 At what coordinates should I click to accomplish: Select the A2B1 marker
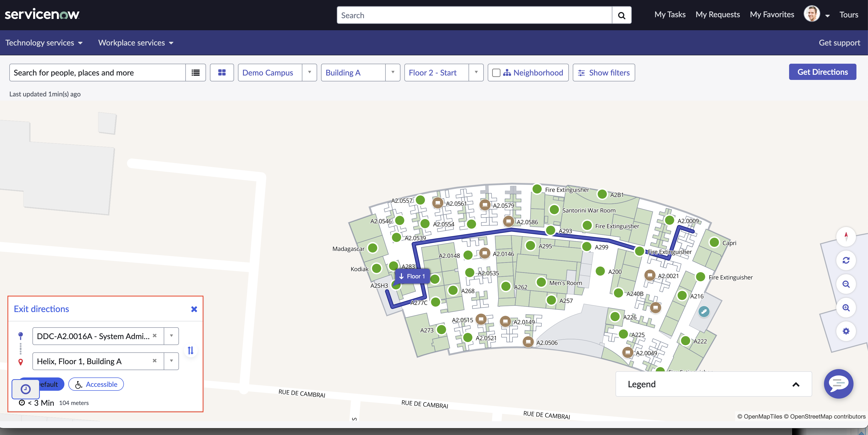click(602, 194)
